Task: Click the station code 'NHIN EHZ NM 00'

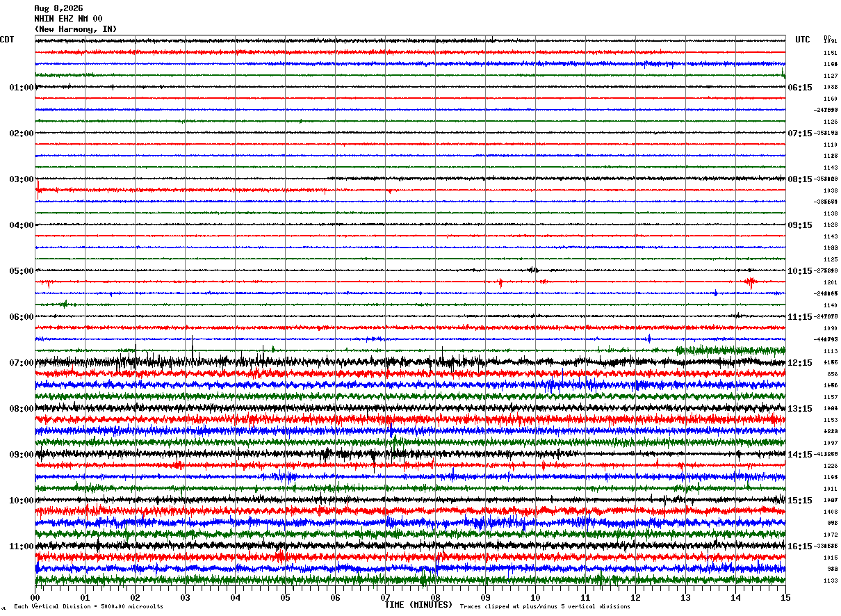Action: tap(68, 19)
